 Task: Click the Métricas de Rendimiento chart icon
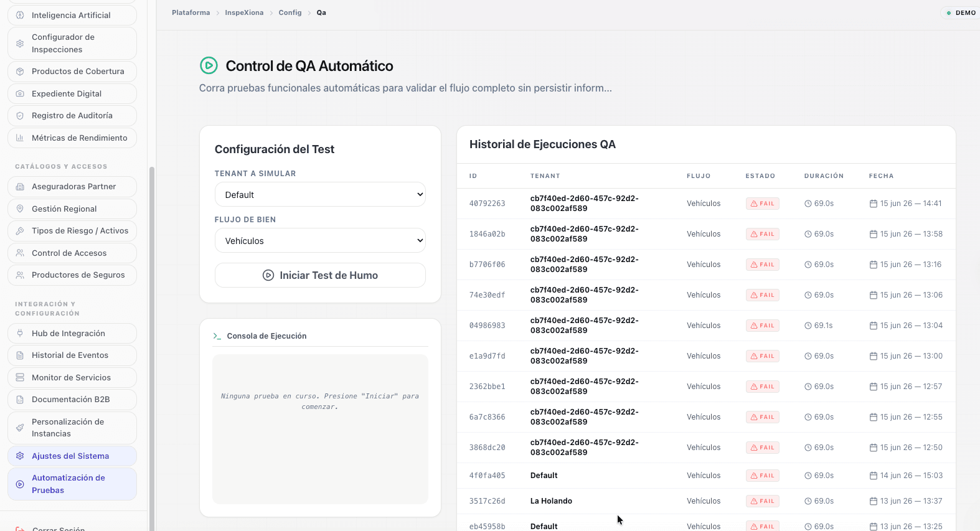[x=20, y=138]
